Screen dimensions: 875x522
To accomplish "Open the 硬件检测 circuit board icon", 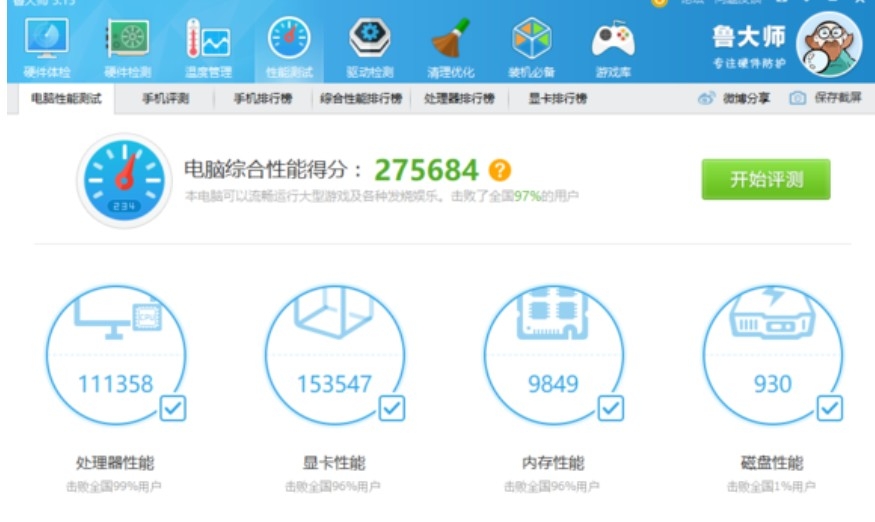I will [128, 39].
